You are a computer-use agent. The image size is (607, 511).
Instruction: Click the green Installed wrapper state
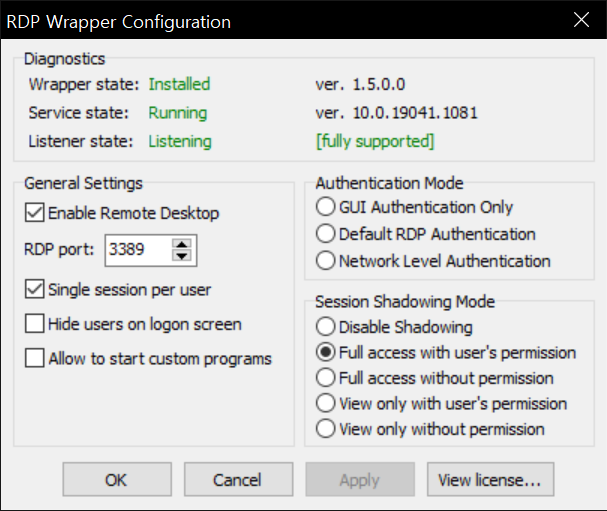point(179,84)
